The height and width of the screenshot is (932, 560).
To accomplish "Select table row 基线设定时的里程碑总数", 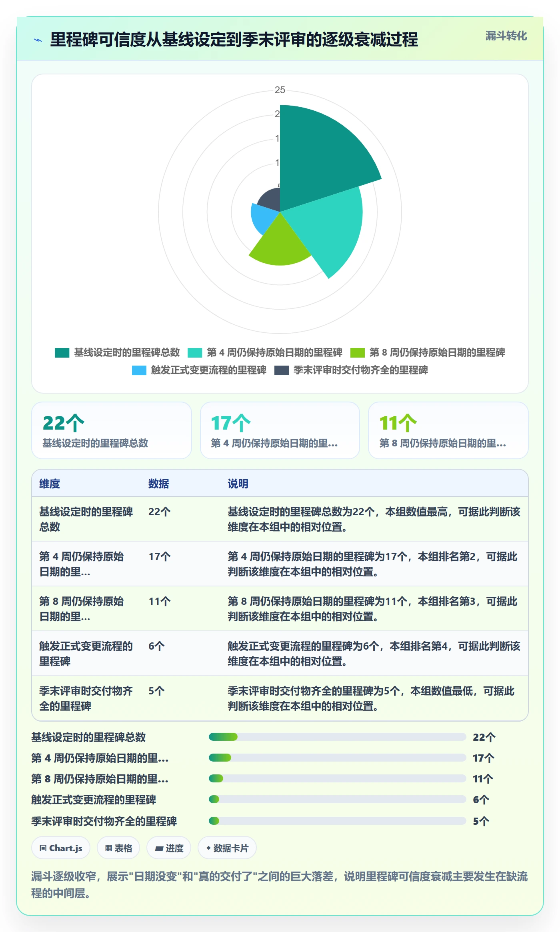I will 280,519.
